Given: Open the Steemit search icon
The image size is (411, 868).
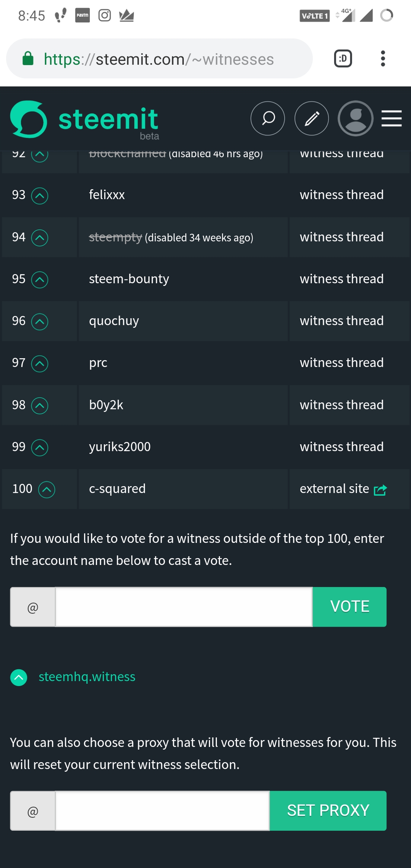Looking at the screenshot, I should [268, 118].
